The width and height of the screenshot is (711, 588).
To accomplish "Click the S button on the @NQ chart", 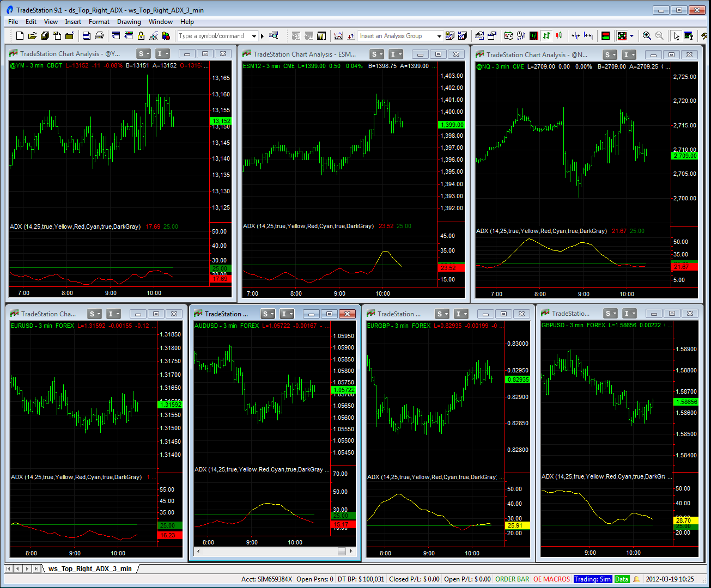I will coord(610,55).
